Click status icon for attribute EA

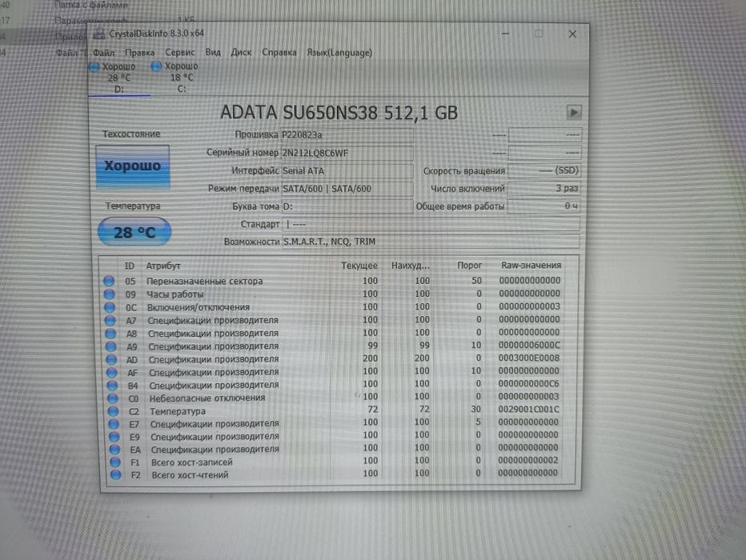(x=114, y=450)
